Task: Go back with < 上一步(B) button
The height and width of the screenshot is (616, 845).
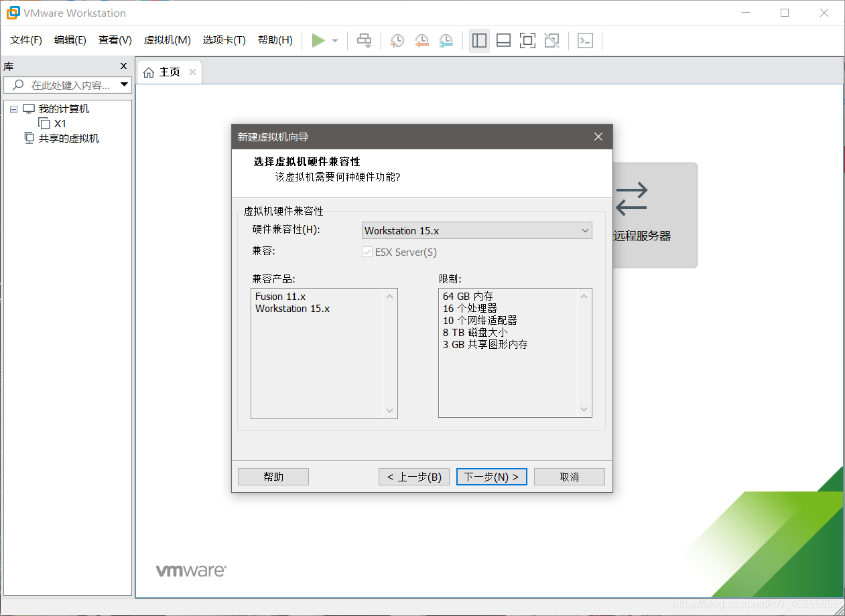Action: tap(414, 477)
